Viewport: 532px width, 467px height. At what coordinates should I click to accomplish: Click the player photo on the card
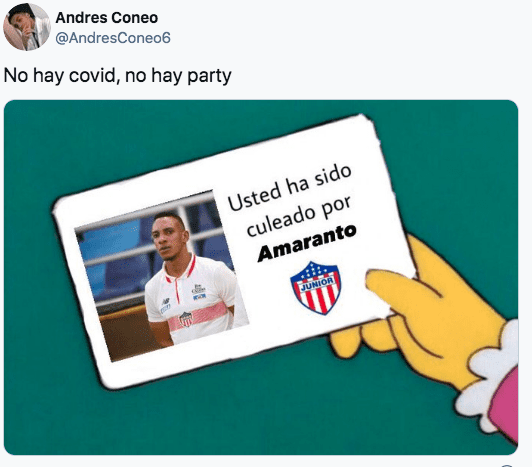(162, 276)
